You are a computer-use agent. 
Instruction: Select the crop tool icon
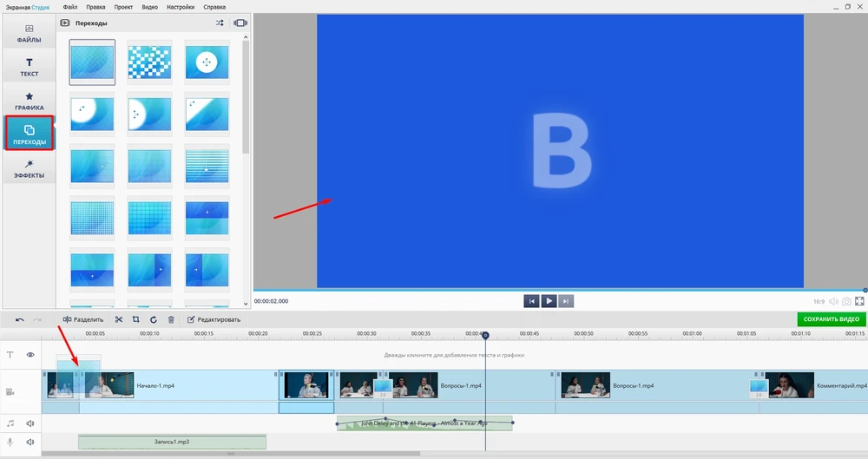click(x=135, y=319)
